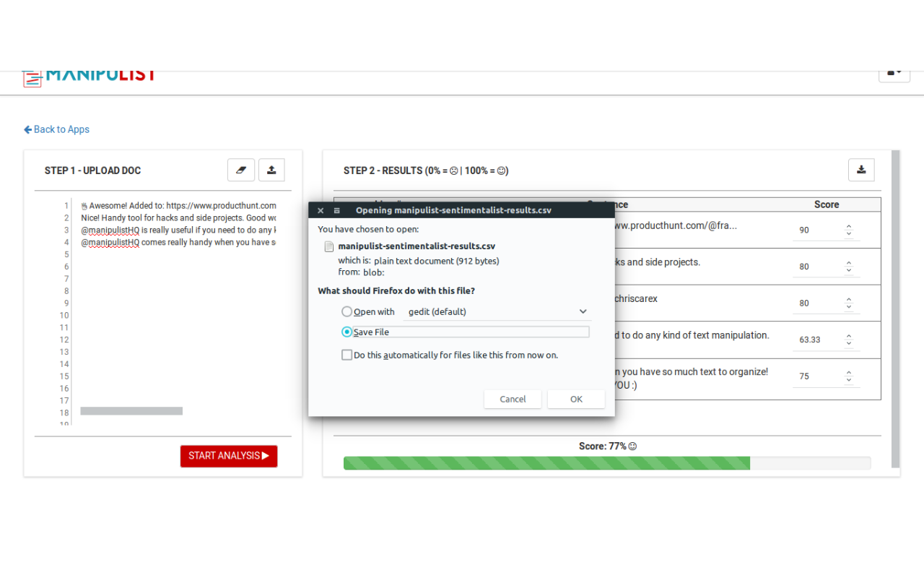This screenshot has width=924, height=578.
Task: Increase the 80 score in the chriscarex row
Action: (x=849, y=300)
